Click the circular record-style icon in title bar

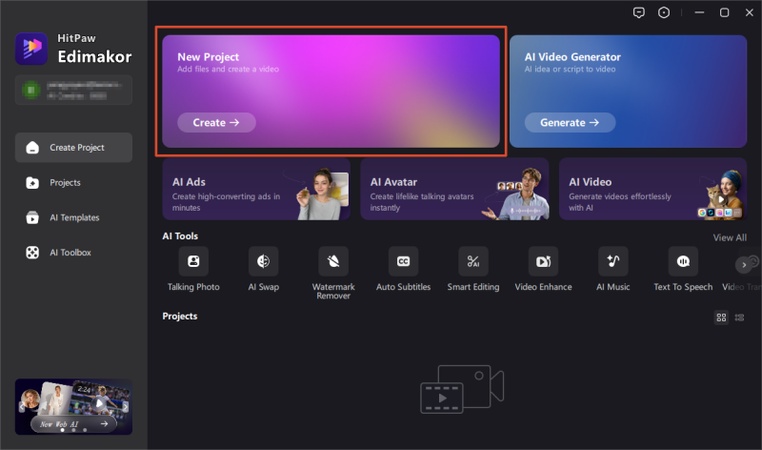click(x=664, y=13)
